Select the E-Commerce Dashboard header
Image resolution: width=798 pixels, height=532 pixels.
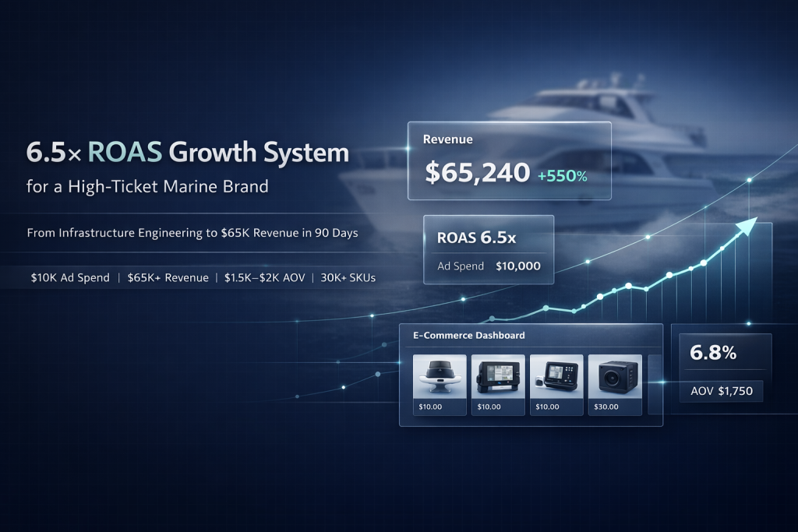pos(468,335)
